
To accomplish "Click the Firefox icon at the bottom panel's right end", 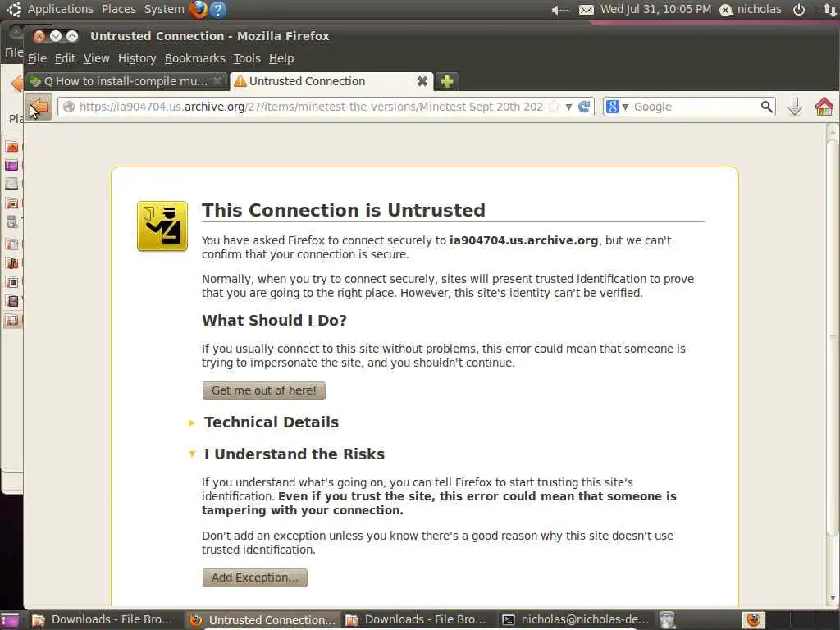I will tap(753, 620).
